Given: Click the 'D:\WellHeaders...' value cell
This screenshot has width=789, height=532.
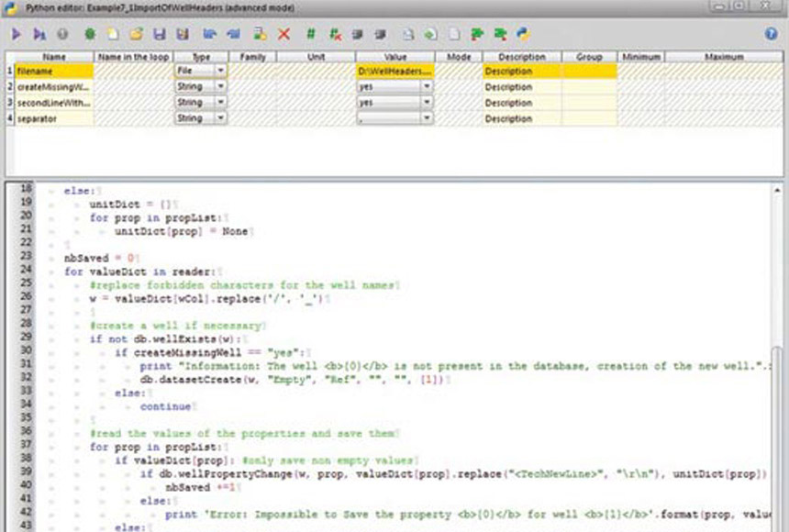Looking at the screenshot, I should pyautogui.click(x=395, y=71).
